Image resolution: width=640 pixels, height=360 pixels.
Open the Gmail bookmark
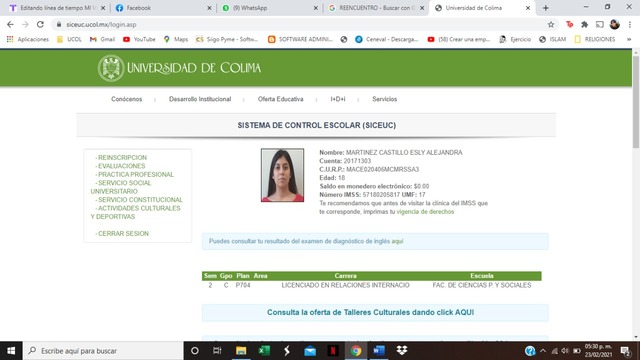pos(102,39)
